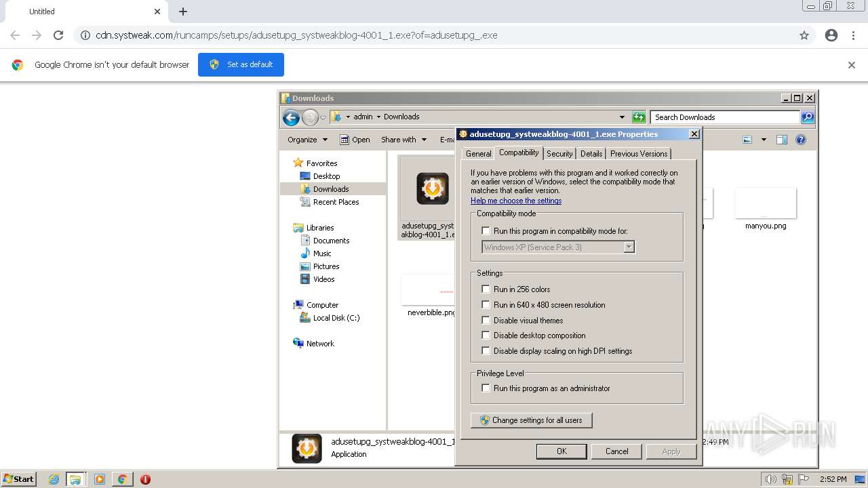Cancel the properties dialog
The height and width of the screenshot is (488, 868).
click(616, 451)
